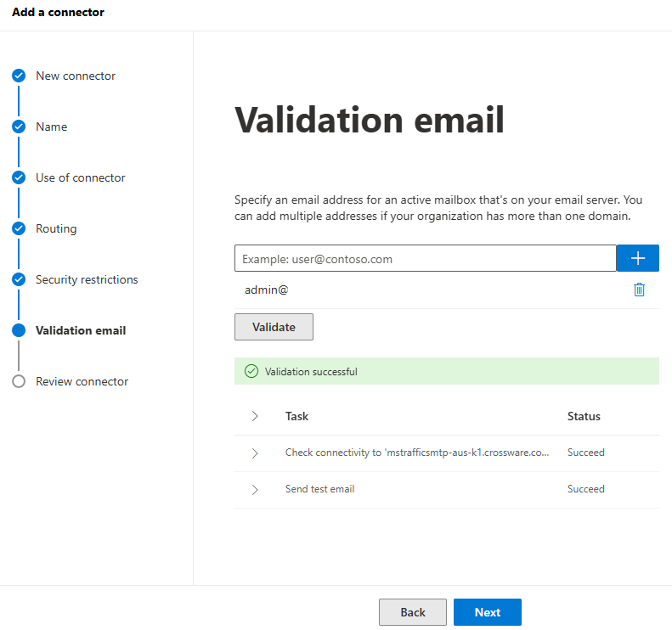The width and height of the screenshot is (672, 630).
Task: Click the Routing step checkmark icon
Action: [19, 228]
